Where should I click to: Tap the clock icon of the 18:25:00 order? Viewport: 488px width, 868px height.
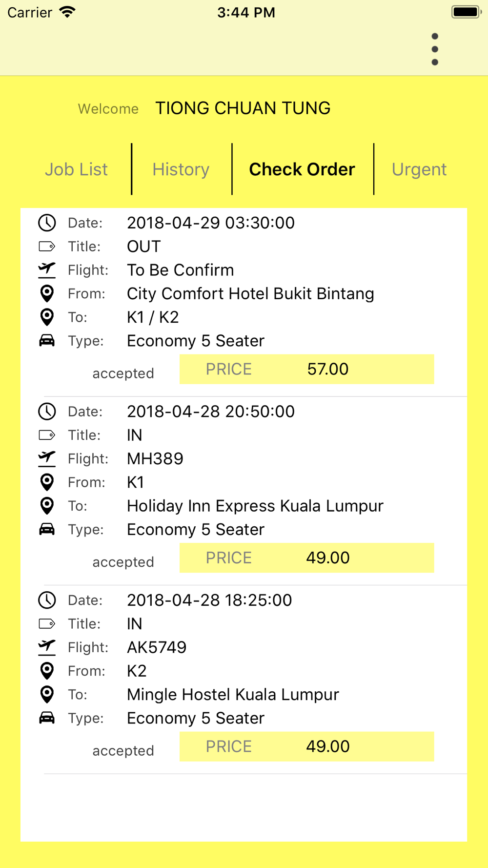point(47,600)
